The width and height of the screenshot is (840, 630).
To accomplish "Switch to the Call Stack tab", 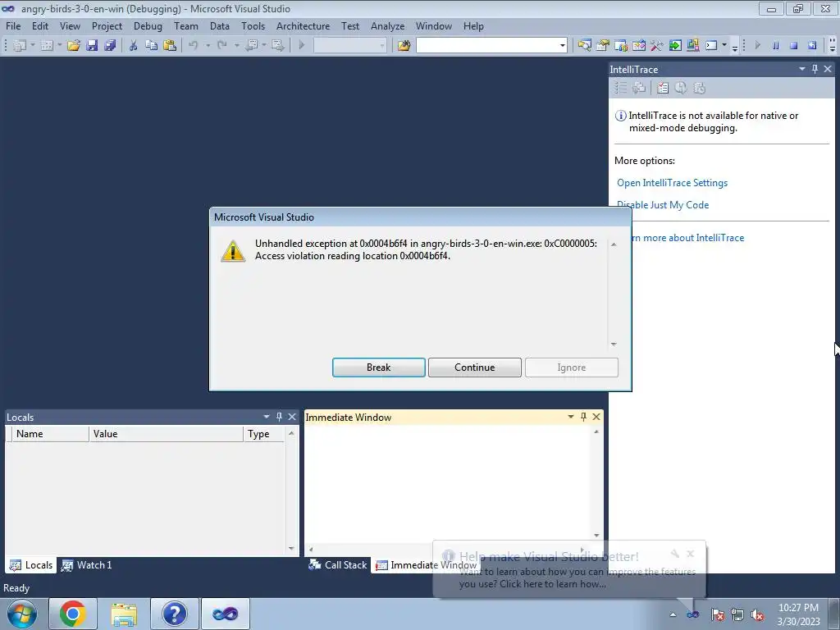I will 338,564.
